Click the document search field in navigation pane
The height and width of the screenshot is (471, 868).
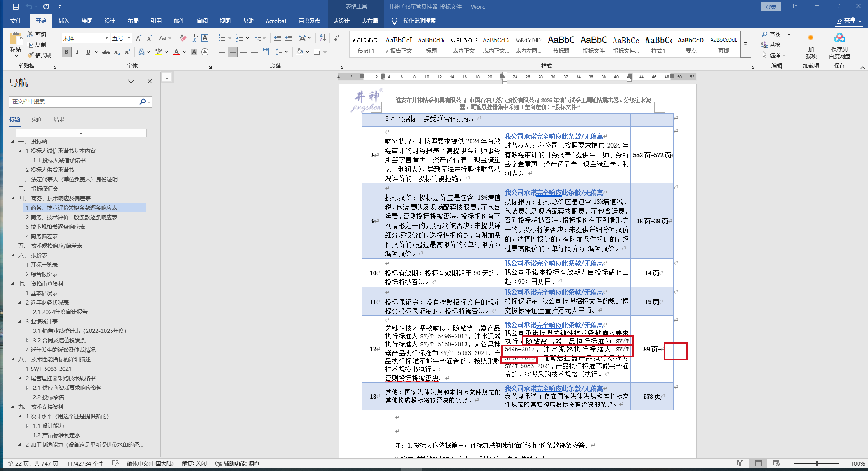pos(74,102)
